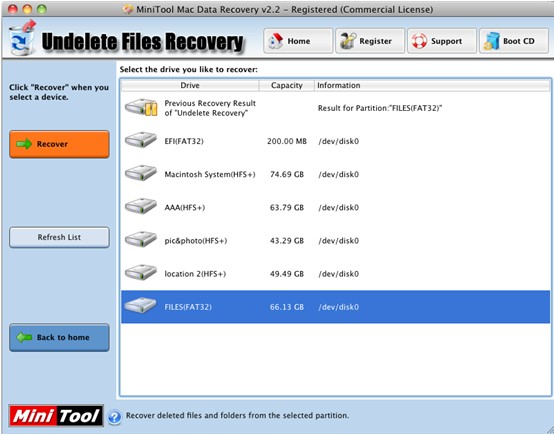Select the AAA(HFS+) drive name
The height and width of the screenshot is (435, 554).
click(184, 207)
